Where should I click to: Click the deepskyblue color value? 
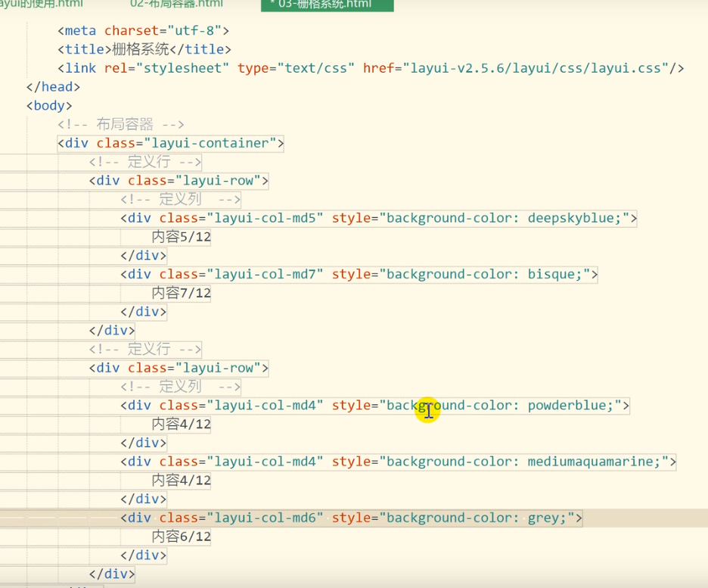tap(571, 218)
